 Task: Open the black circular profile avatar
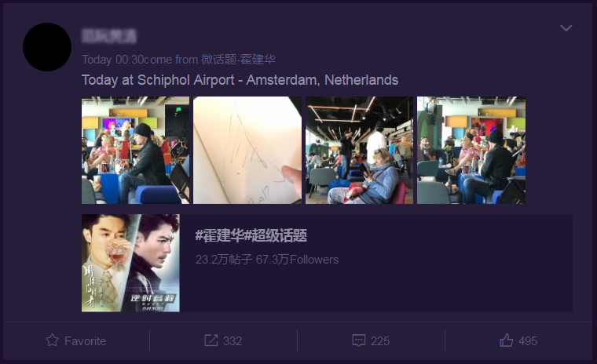coord(47,47)
